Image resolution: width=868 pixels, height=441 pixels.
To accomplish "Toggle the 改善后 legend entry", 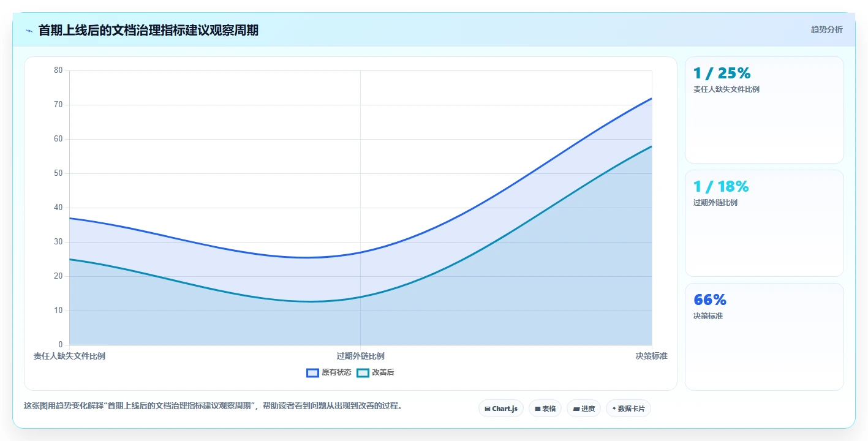I will coord(376,372).
